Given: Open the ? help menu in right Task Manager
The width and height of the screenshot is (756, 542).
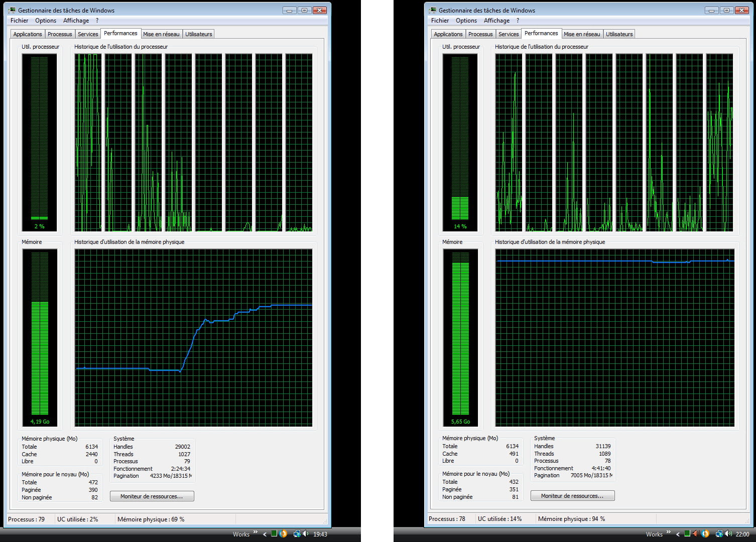Looking at the screenshot, I should [x=518, y=21].
